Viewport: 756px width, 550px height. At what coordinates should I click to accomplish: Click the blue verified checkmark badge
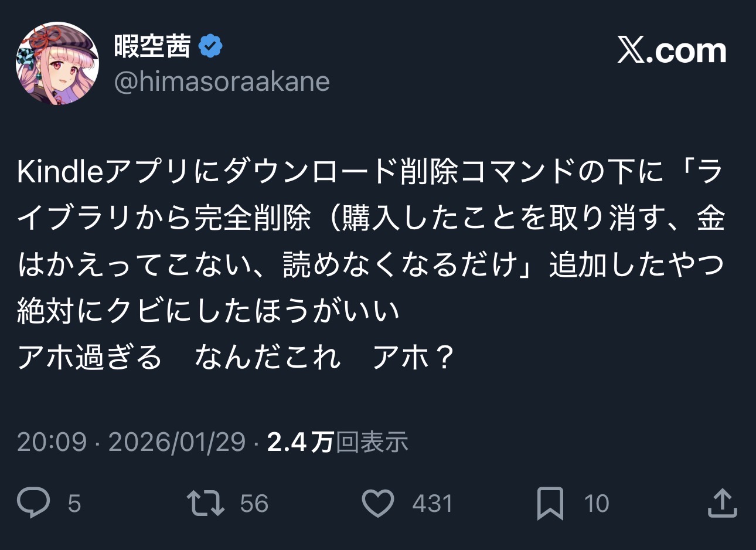[211, 46]
